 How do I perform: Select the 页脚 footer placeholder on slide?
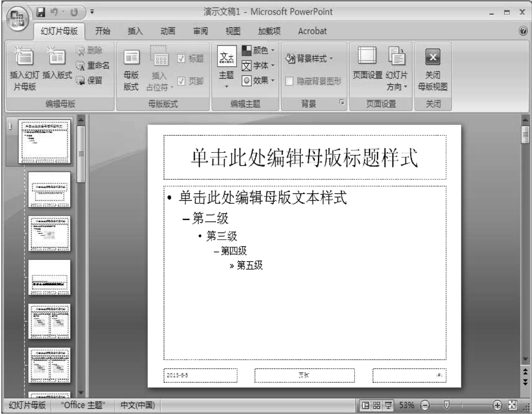304,375
